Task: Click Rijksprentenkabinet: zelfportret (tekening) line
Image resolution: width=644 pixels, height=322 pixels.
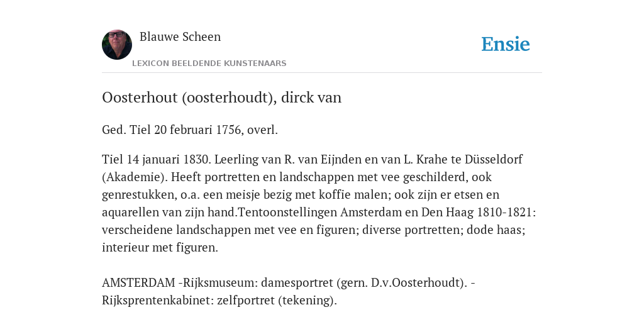Action: coord(219,300)
